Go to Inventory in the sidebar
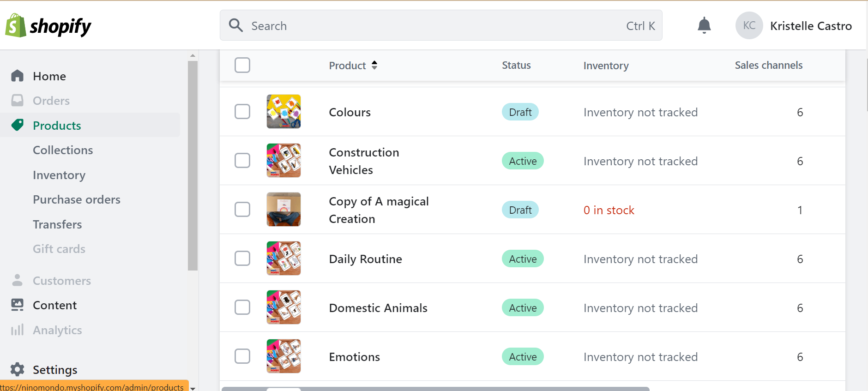This screenshot has height=391, width=868. [59, 175]
